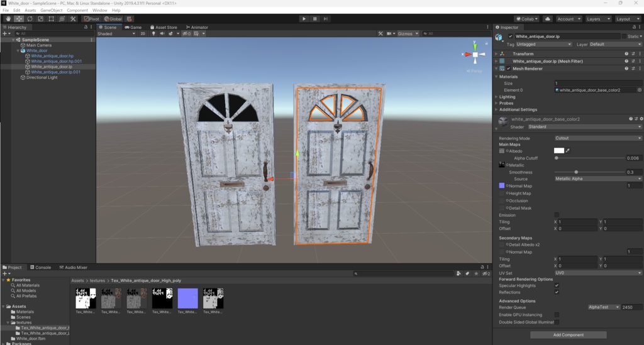The width and height of the screenshot is (644, 345).
Task: Toggle grid snapping icon next to Global
Action: tap(129, 19)
